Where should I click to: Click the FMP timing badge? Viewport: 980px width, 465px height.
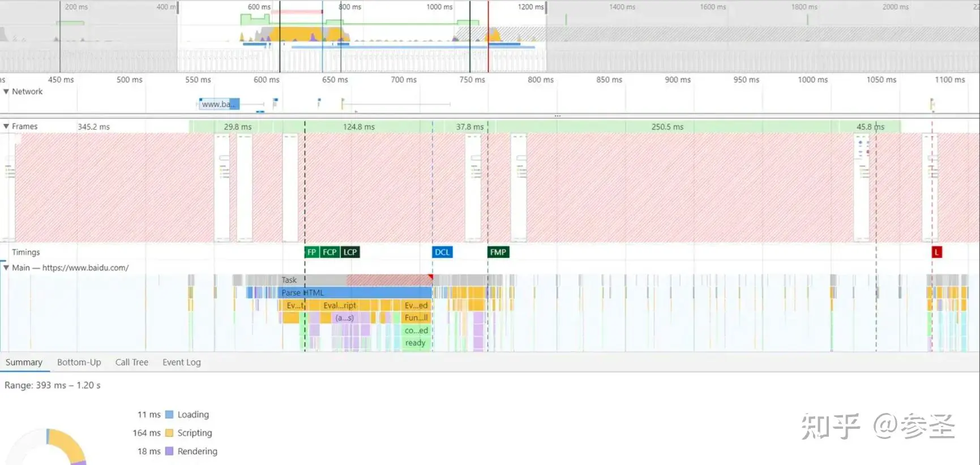tap(498, 252)
